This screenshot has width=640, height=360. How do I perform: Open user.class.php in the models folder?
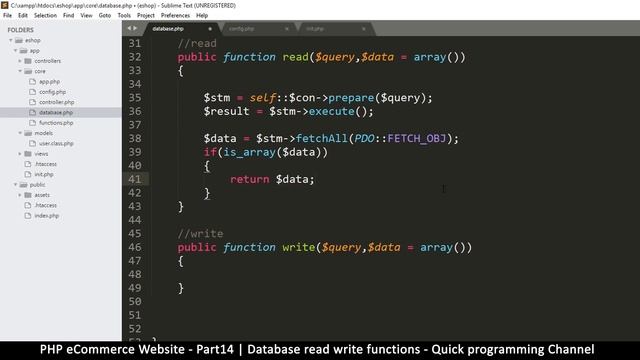(56, 143)
